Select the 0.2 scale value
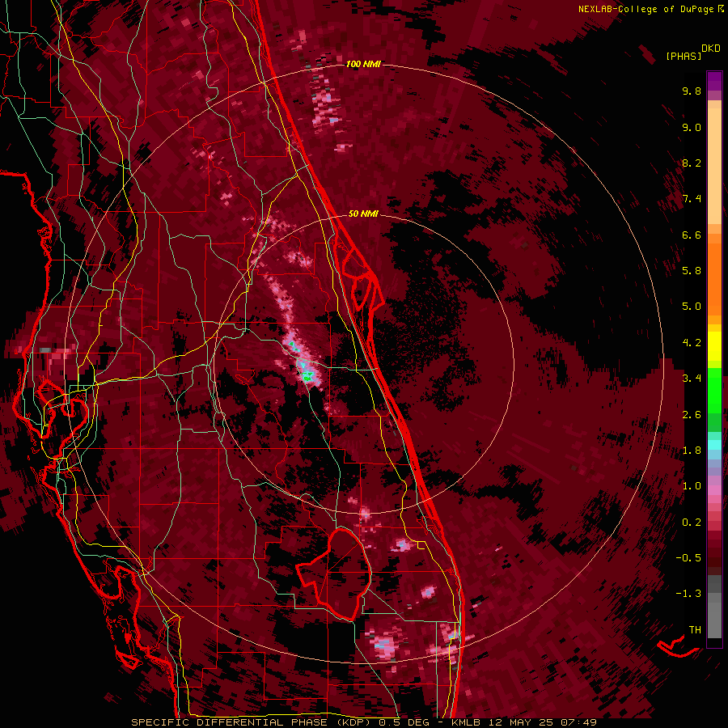The width and height of the screenshot is (728, 728). [692, 523]
